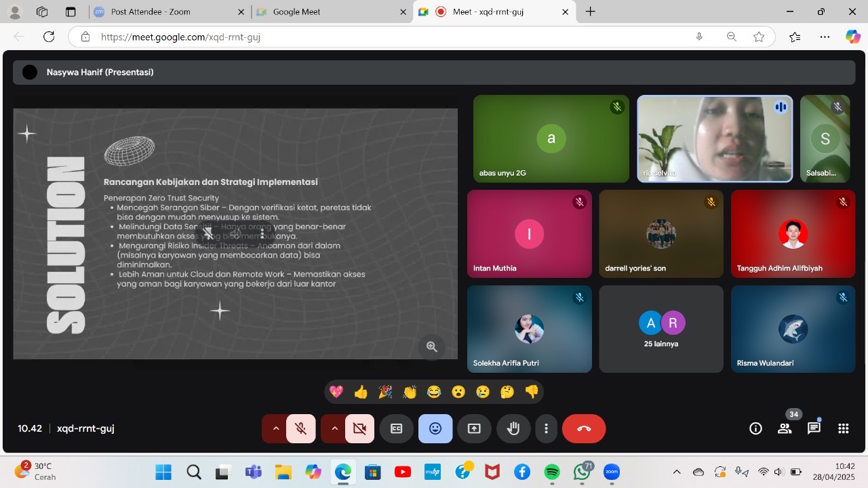Close the emoji reactions button

pyautogui.click(x=435, y=428)
